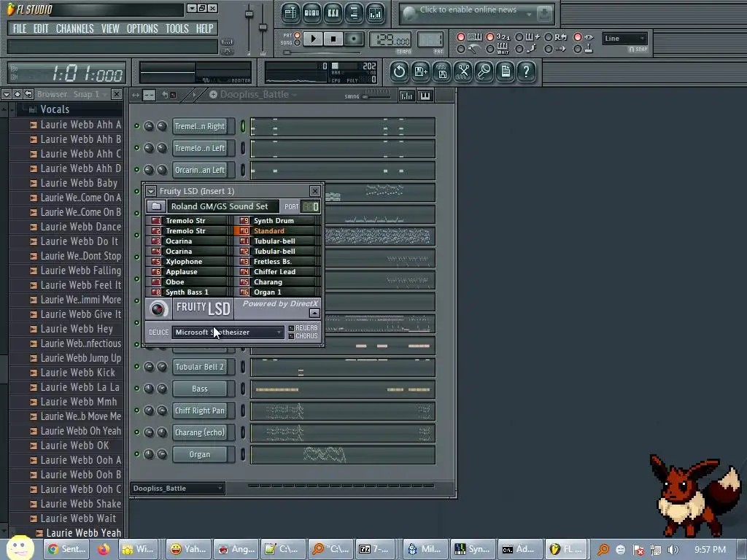The image size is (747, 560).
Task: Open Fruity LSD window options menu arrow
Action: click(151, 192)
